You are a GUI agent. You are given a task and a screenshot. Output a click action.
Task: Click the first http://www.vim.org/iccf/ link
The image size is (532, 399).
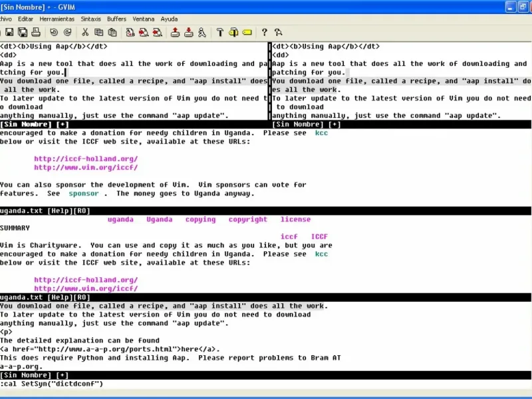(86, 168)
